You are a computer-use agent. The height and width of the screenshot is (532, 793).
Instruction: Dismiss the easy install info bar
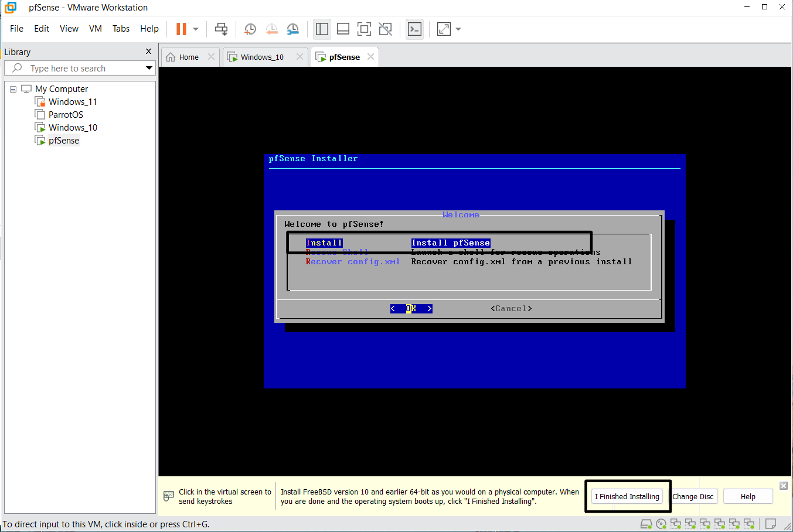pyautogui.click(x=784, y=486)
